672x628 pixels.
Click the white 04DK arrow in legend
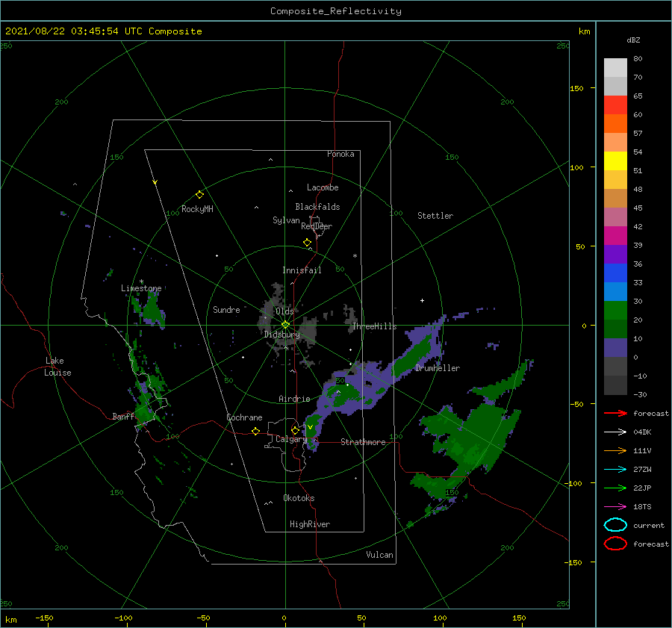615,432
